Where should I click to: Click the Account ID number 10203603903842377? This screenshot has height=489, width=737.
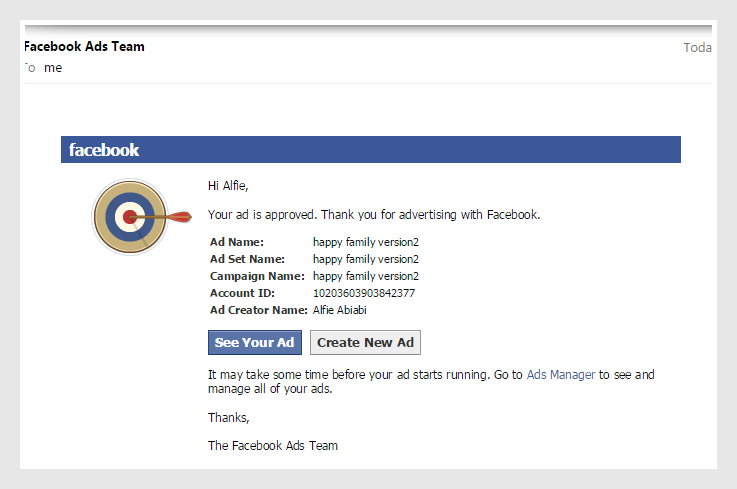[x=364, y=293]
